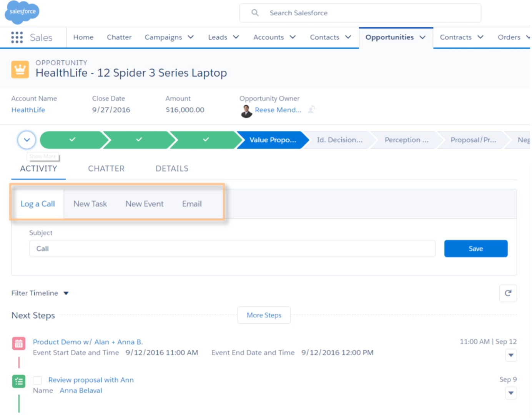Open the Contacts tab

click(324, 37)
